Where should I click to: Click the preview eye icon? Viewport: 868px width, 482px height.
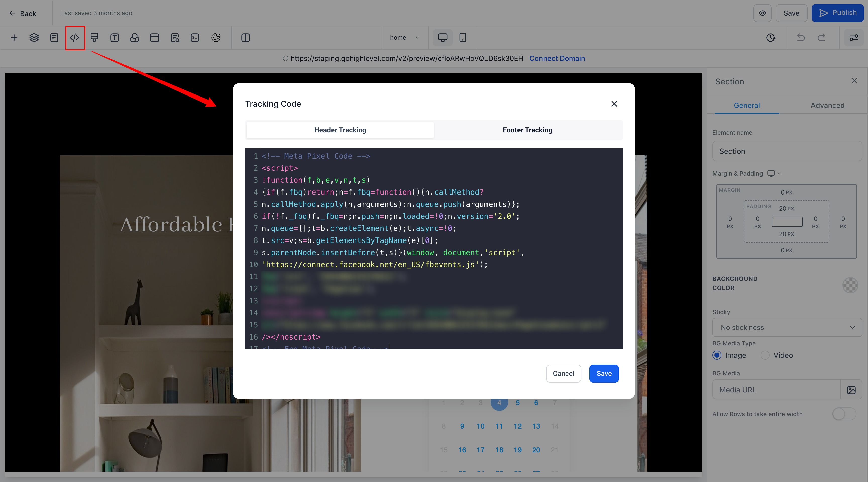click(x=762, y=13)
